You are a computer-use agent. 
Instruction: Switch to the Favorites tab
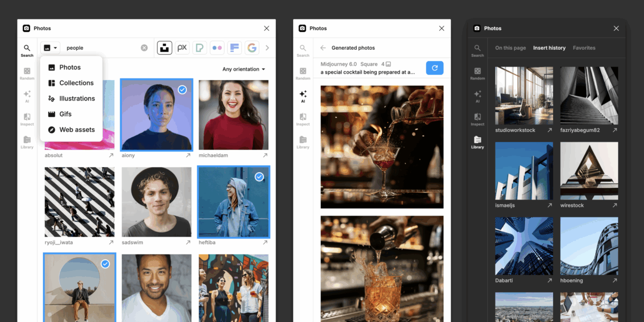pos(584,48)
